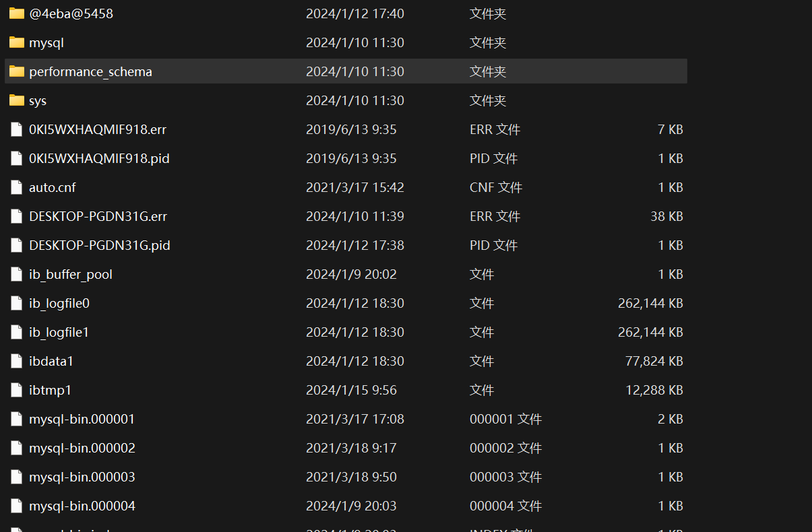Screen dimensions: 812x532
Task: Click the ib_buffer_pool file icon
Action: 17,274
